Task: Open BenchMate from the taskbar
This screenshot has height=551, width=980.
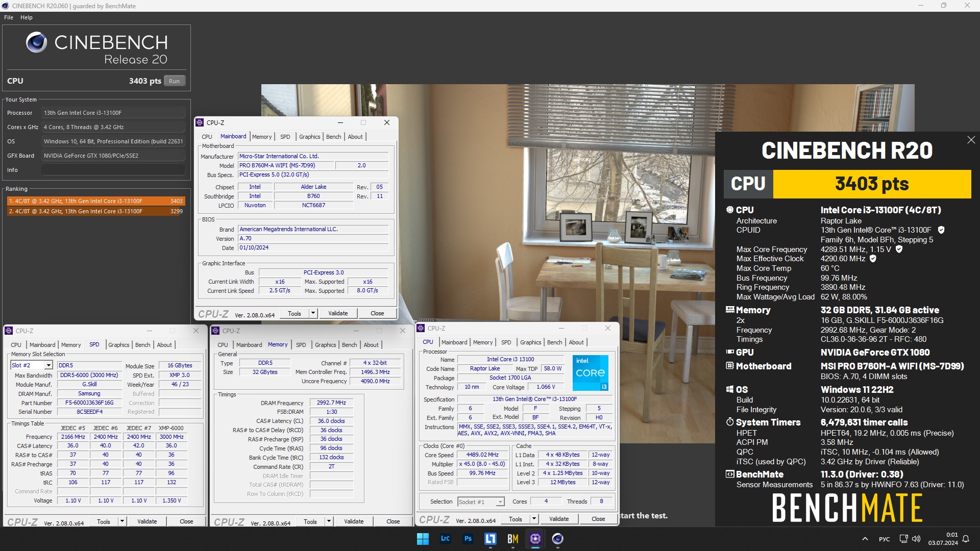Action: (512, 539)
